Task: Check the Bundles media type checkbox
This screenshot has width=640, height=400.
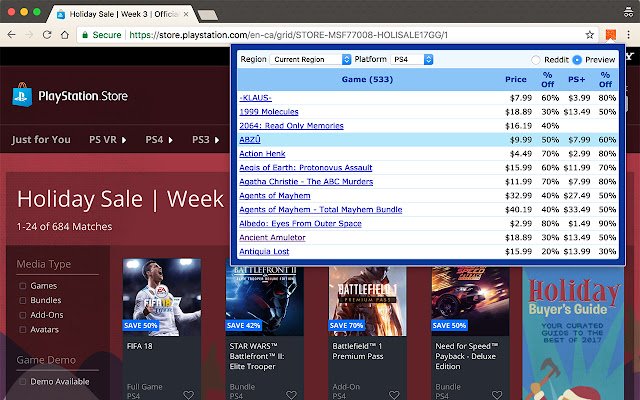Action: point(22,300)
